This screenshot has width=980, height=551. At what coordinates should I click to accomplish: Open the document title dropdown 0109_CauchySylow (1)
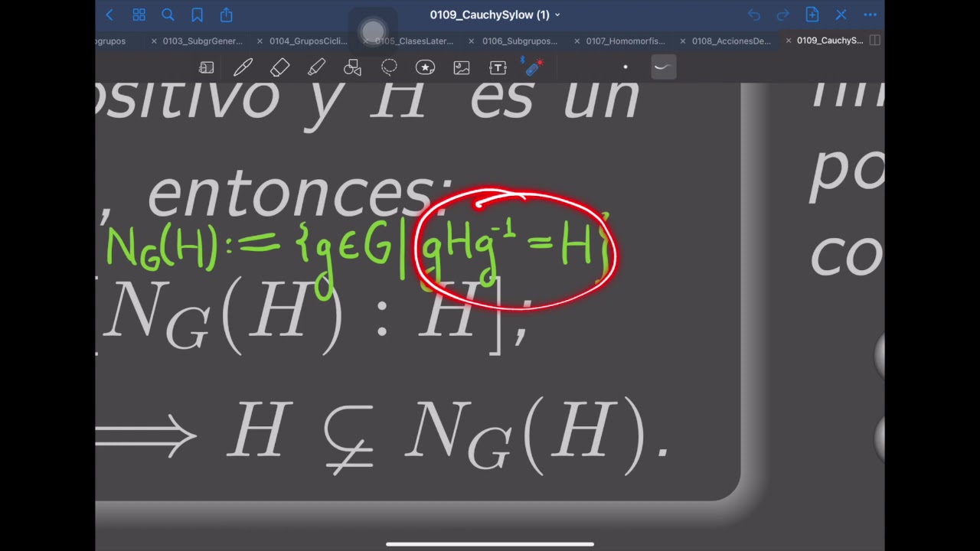point(495,15)
